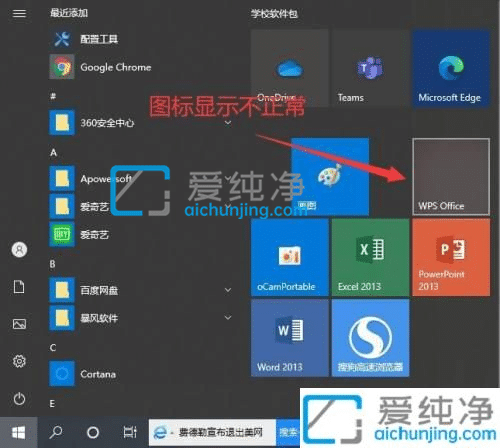Open the hamburger menu at top left
500x448 pixels.
tap(19, 13)
